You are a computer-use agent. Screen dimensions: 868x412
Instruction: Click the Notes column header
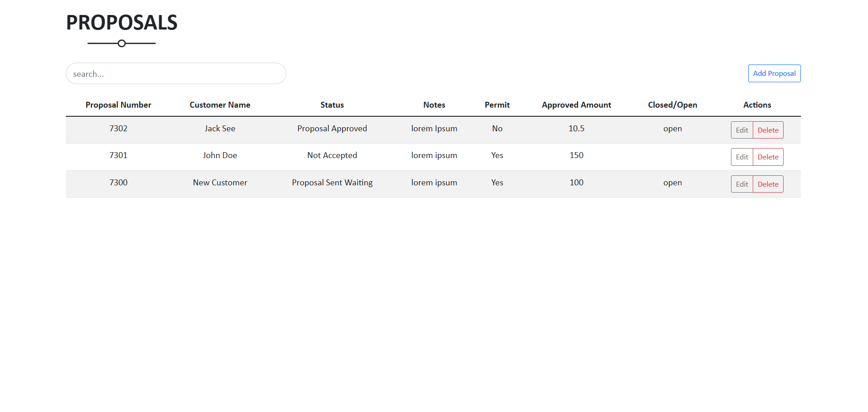click(x=434, y=105)
